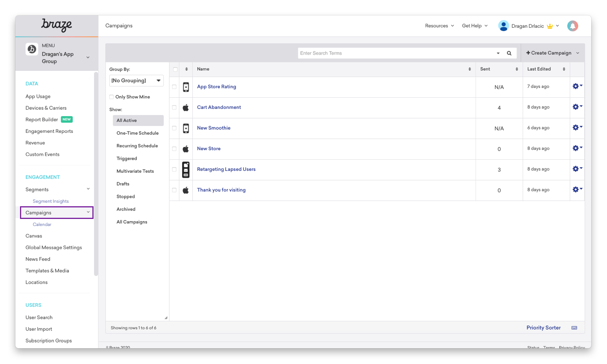Screen dimensions: 607x364
Task: Show Archived campaigns
Action: coord(126,209)
